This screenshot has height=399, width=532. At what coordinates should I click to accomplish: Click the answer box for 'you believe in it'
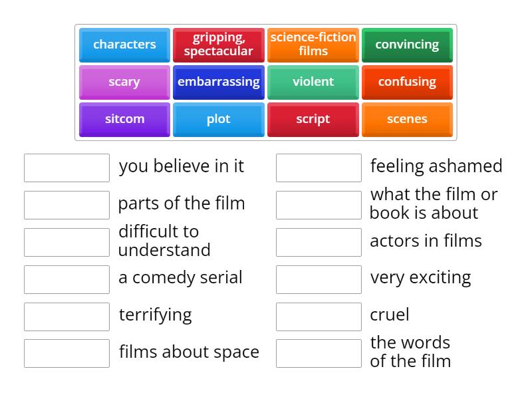(66, 168)
